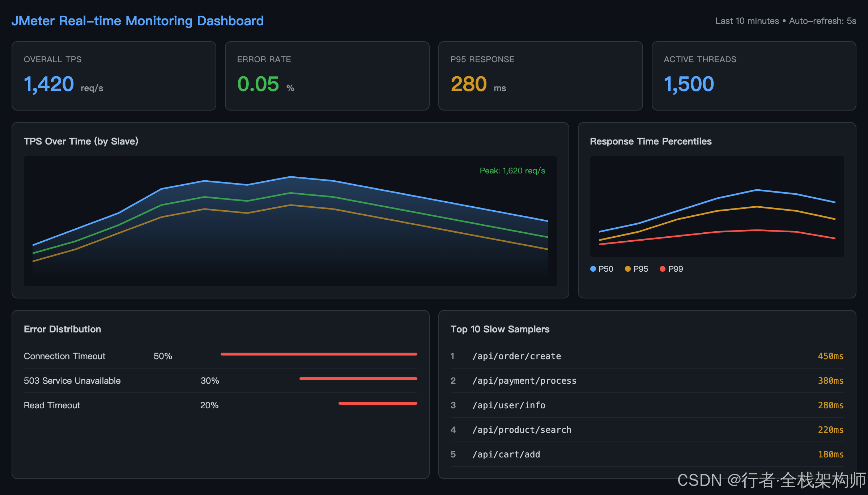868x495 pixels.
Task: Click the green line in TPS chart
Action: 290,193
